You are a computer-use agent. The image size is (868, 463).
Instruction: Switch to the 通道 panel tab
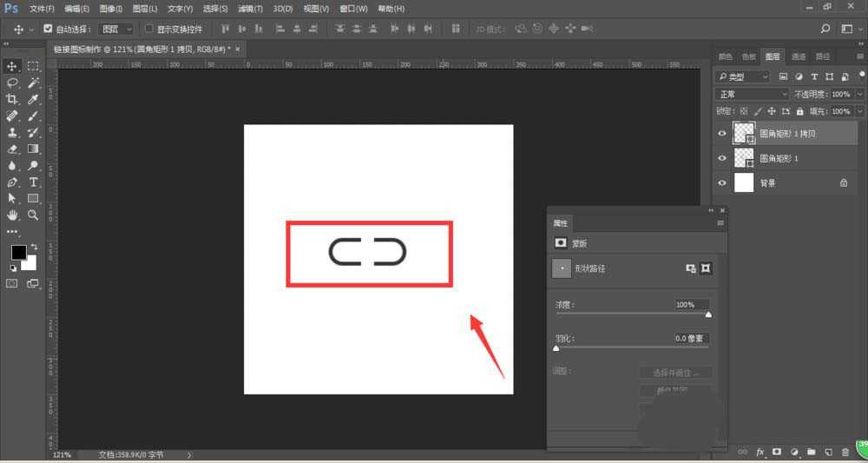[799, 56]
